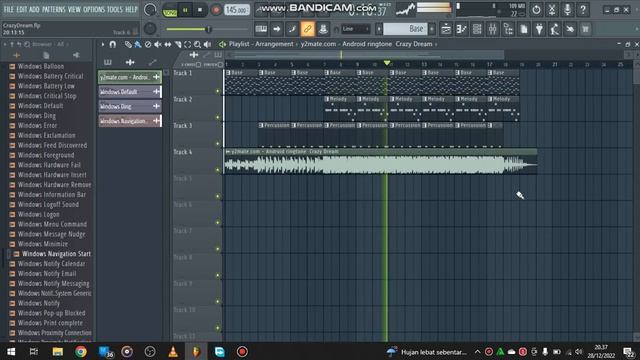Toggle the Track 6 mute switch
640x360 pixels.
click(218, 223)
